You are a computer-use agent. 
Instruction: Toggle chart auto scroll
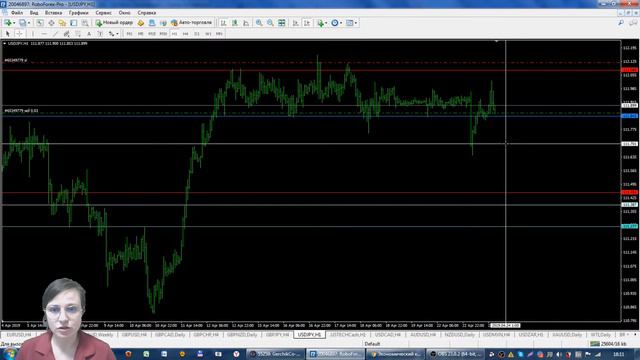click(x=296, y=23)
